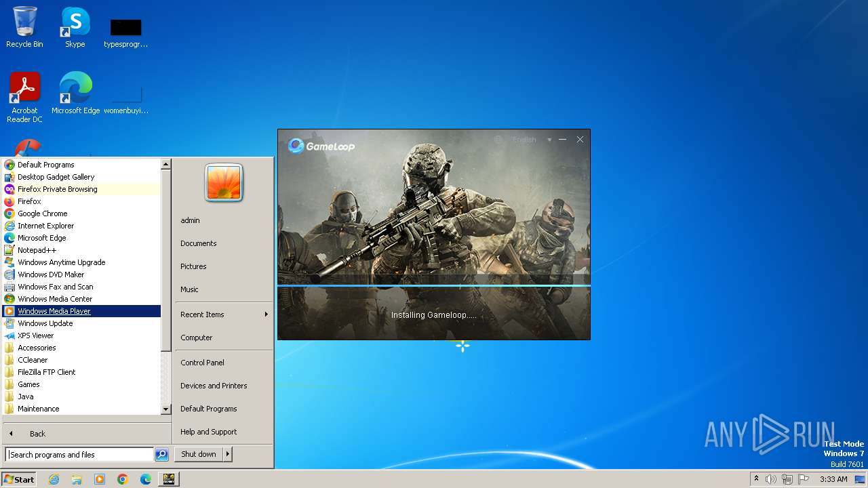Click the user account picture
Viewport: 868px width, 488px height.
pos(224,182)
